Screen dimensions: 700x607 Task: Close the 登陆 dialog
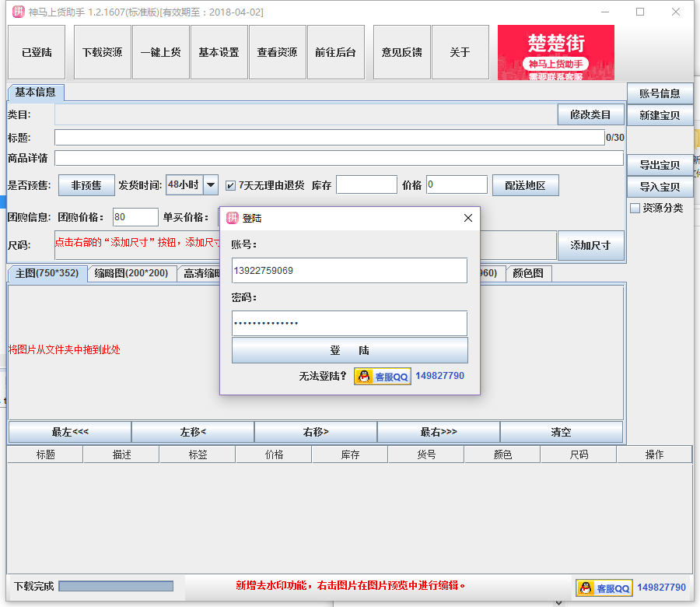tap(468, 218)
